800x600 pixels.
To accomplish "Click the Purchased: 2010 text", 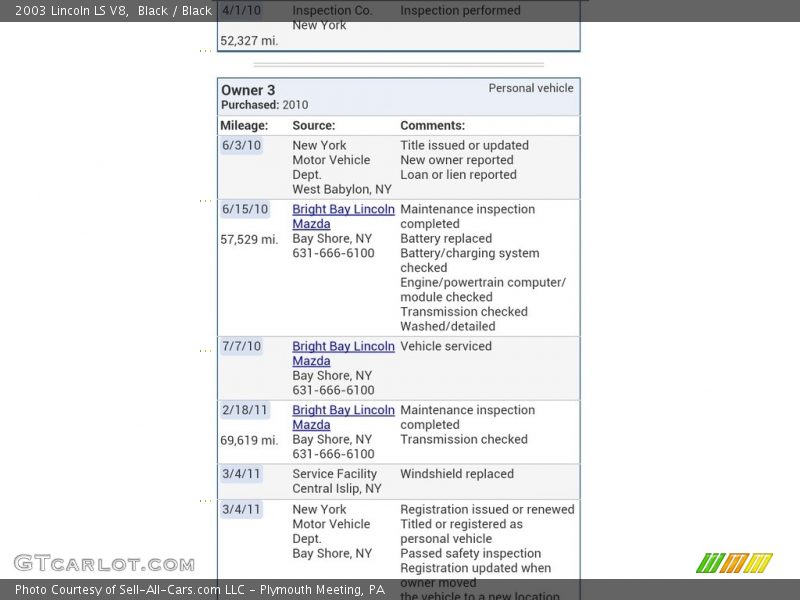I will click(264, 105).
